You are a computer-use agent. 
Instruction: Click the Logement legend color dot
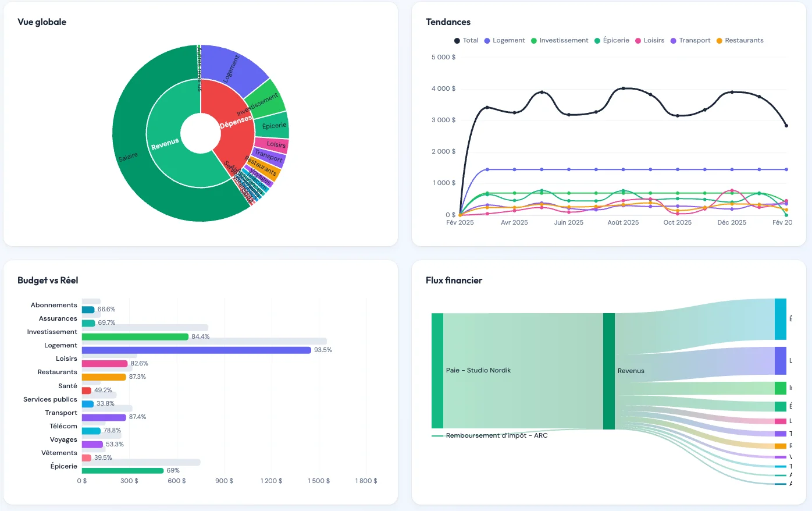point(487,40)
